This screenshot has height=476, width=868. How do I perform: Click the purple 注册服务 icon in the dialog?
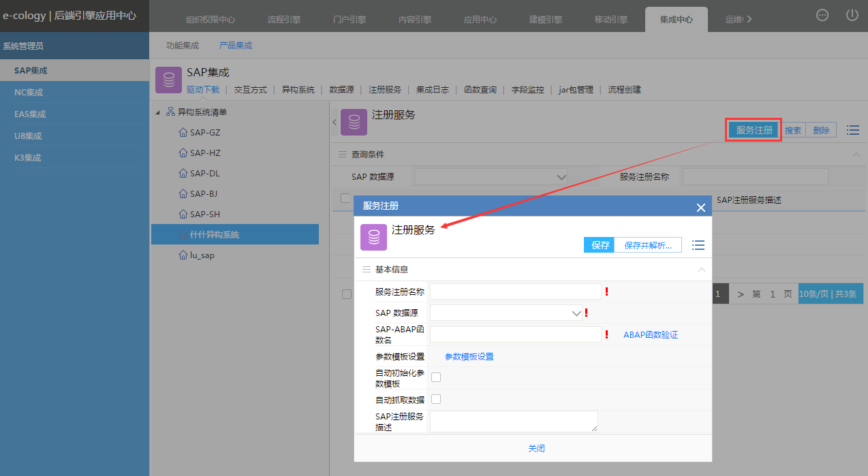pos(373,237)
